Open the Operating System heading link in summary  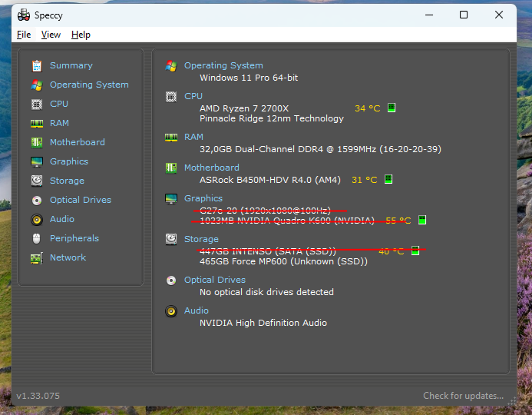pos(223,65)
